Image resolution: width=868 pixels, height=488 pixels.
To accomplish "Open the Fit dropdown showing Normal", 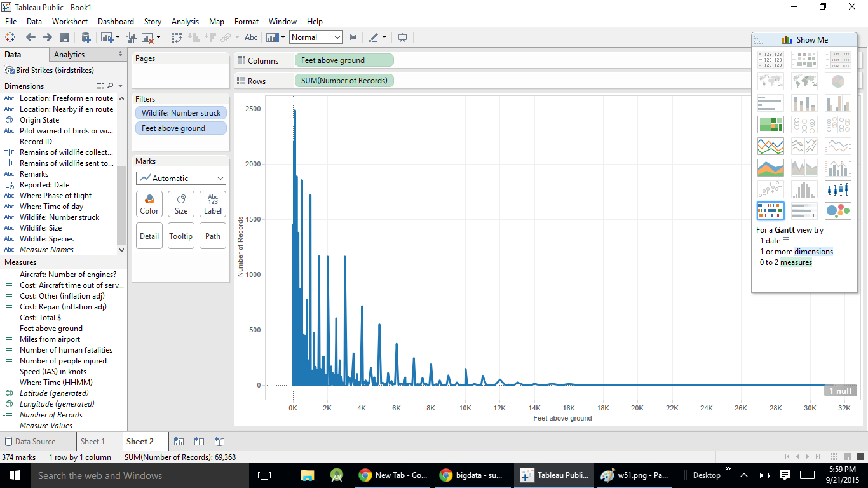I will pos(316,37).
